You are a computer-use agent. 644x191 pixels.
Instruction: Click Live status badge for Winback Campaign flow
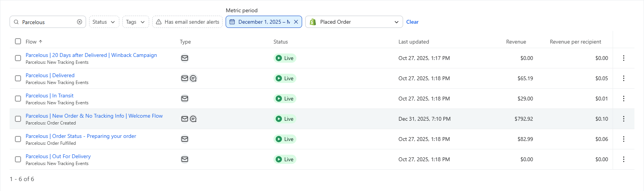click(285, 58)
